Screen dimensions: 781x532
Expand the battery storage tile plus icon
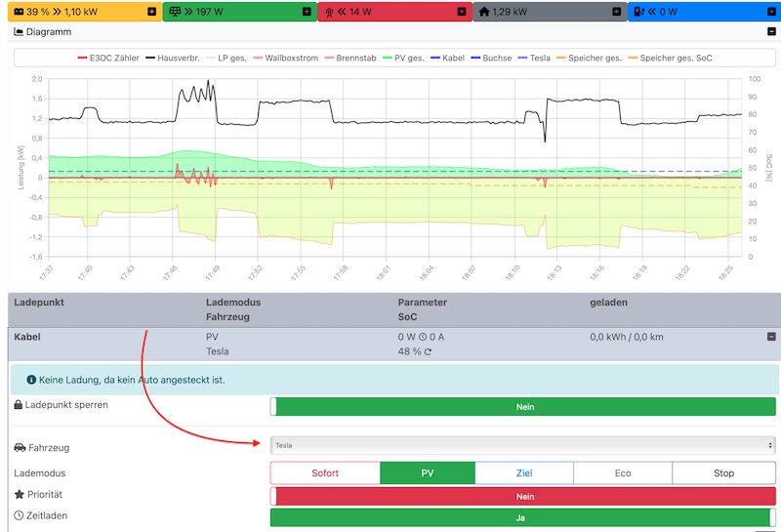[x=151, y=12]
